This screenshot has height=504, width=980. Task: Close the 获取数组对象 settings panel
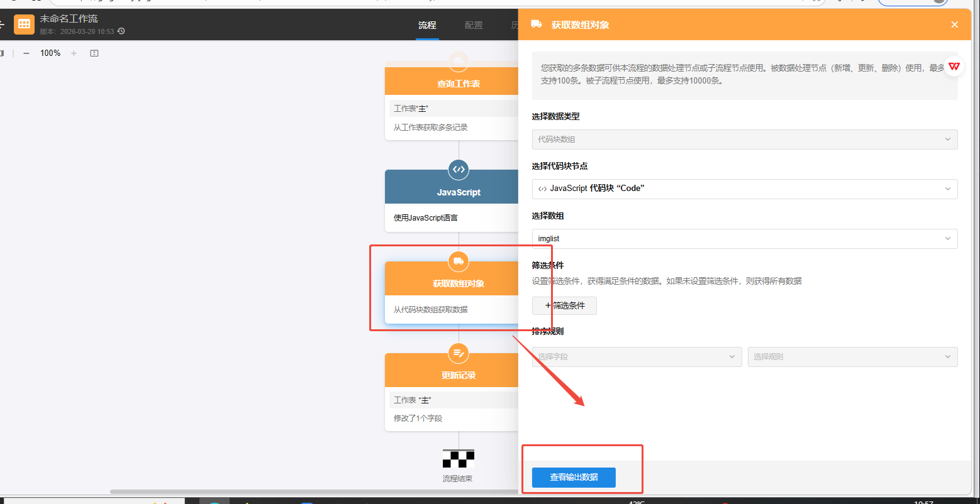[954, 25]
